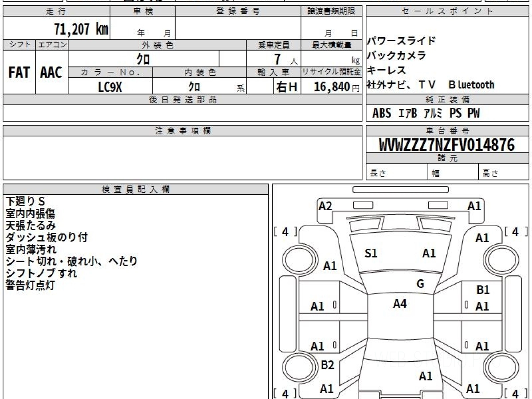Select the 諸元 header
Viewport: 532px width, 399px height.
447,158
